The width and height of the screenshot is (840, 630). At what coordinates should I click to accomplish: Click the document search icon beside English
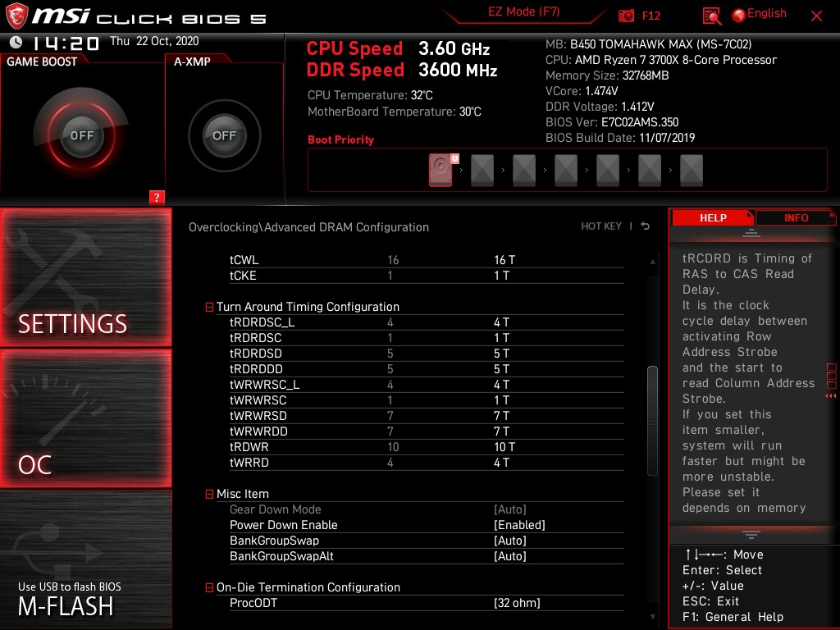[712, 15]
